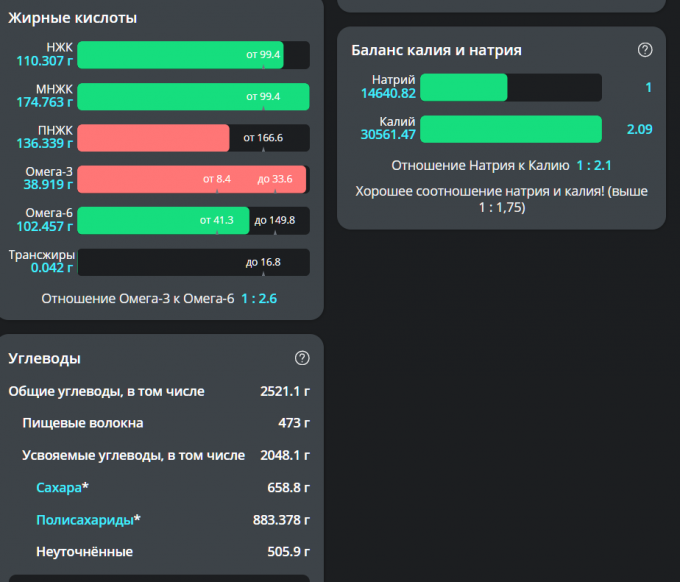
Task: Click the Жирные кислоты heading
Action: point(73,18)
